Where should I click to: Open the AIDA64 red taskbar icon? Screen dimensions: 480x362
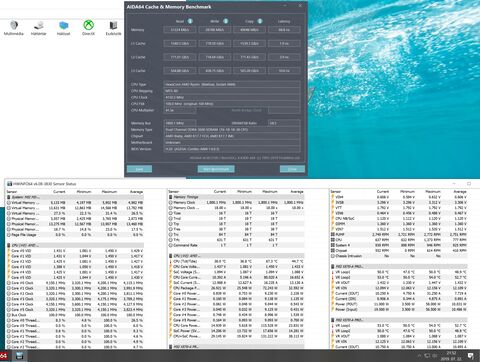tap(3, 356)
